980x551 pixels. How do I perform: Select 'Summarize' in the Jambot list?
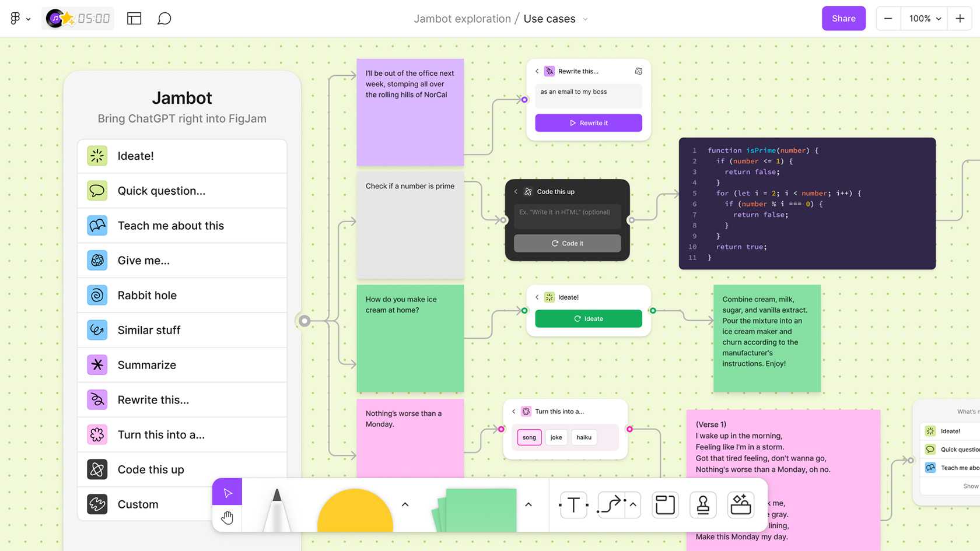pos(182,365)
